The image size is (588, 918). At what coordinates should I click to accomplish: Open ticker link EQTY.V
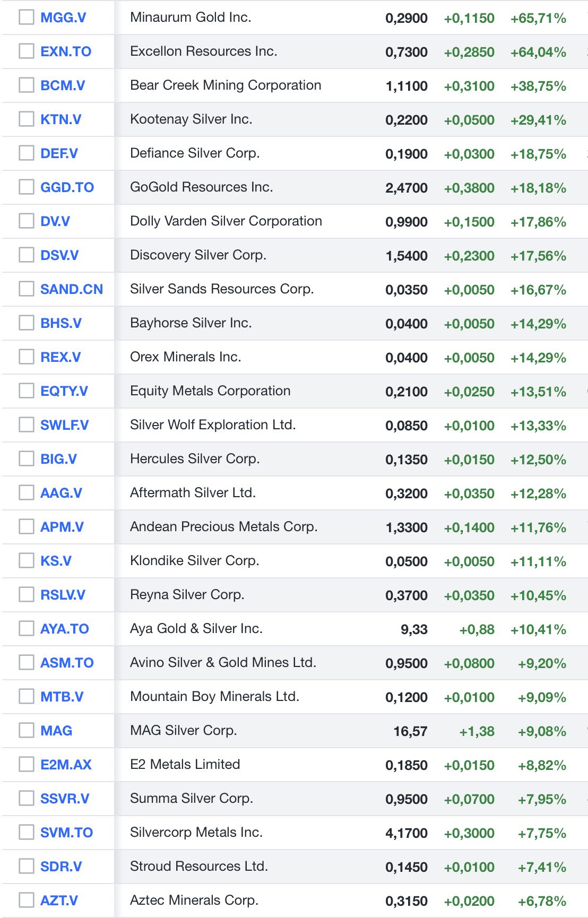point(64,391)
